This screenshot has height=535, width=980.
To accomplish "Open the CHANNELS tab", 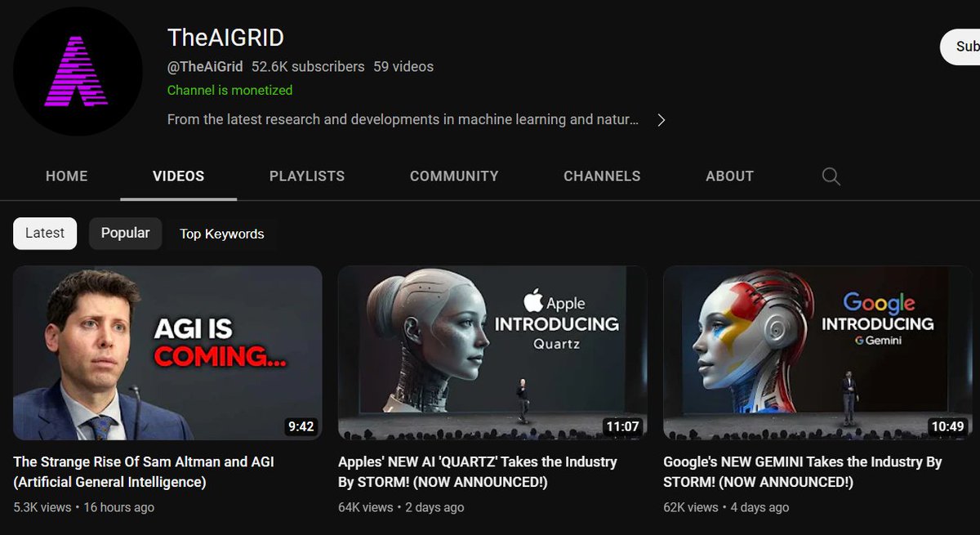I will point(602,176).
